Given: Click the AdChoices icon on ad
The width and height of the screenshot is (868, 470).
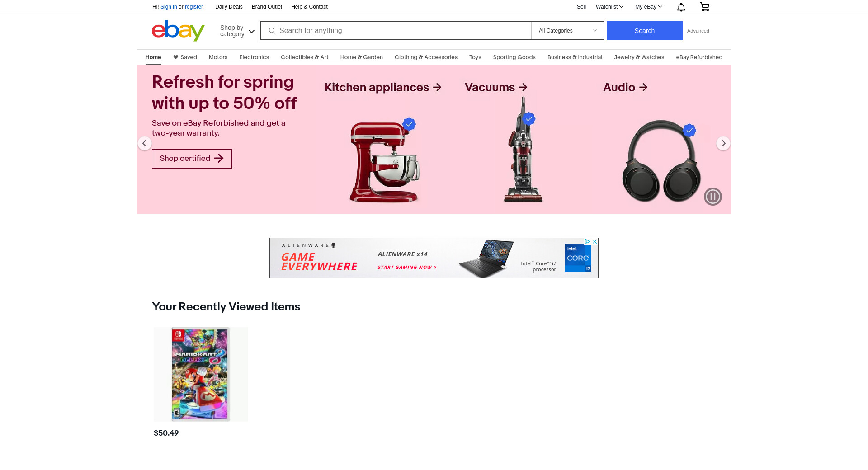Looking at the screenshot, I should coord(587,242).
